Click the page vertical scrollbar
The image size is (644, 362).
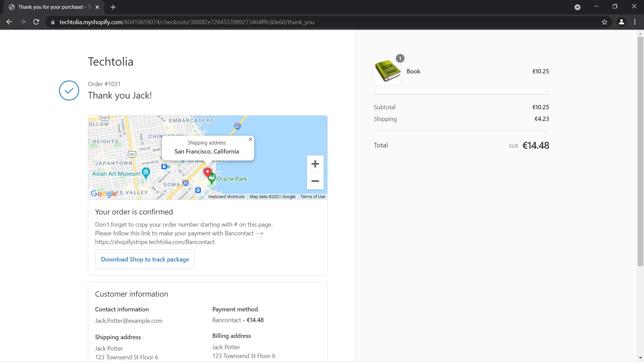pyautogui.click(x=640, y=152)
